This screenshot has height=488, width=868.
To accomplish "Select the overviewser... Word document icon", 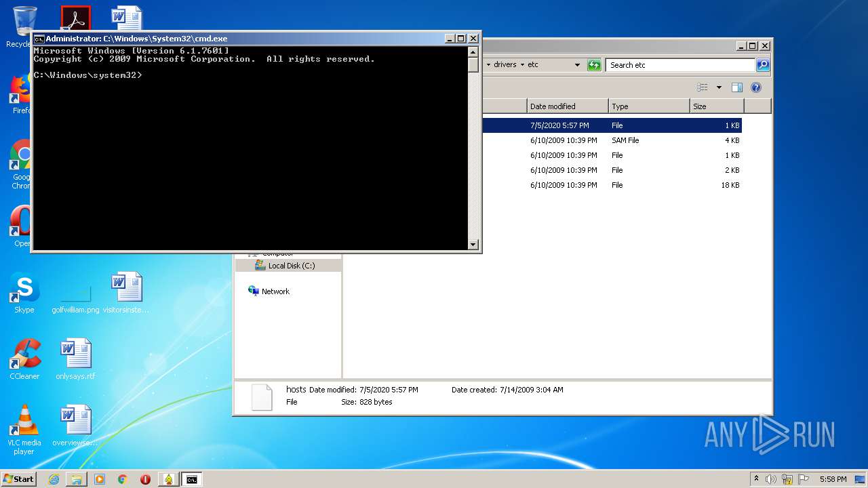I will coord(75,426).
